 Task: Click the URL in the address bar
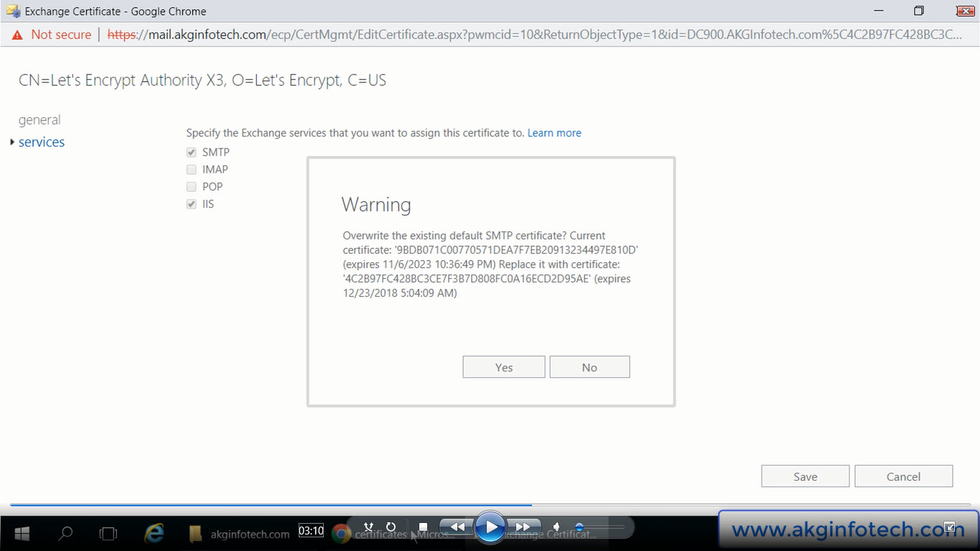tap(534, 34)
